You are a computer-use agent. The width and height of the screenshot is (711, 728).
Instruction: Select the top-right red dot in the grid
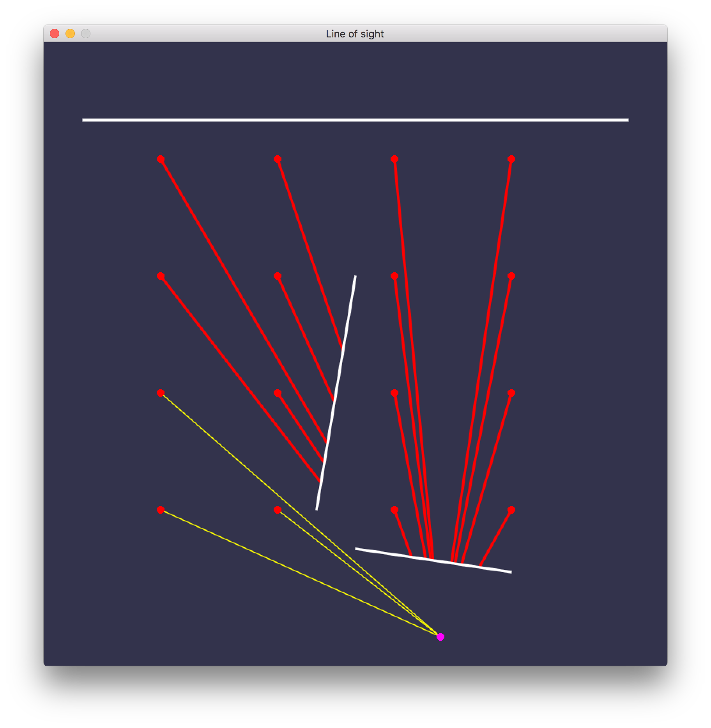511,159
